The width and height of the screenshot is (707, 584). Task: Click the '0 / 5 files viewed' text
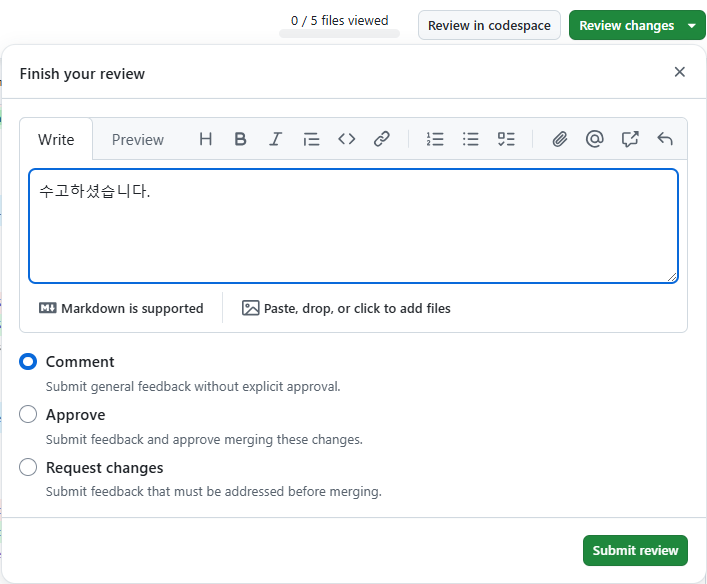340,20
